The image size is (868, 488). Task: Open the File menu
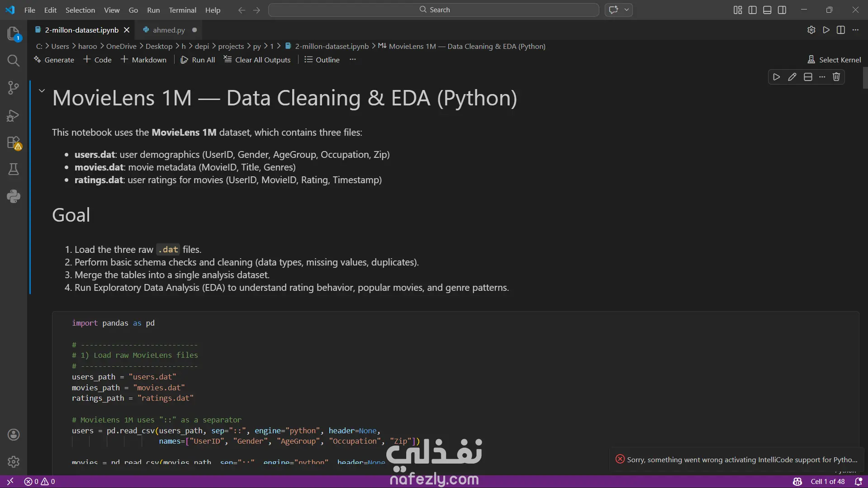click(30, 10)
